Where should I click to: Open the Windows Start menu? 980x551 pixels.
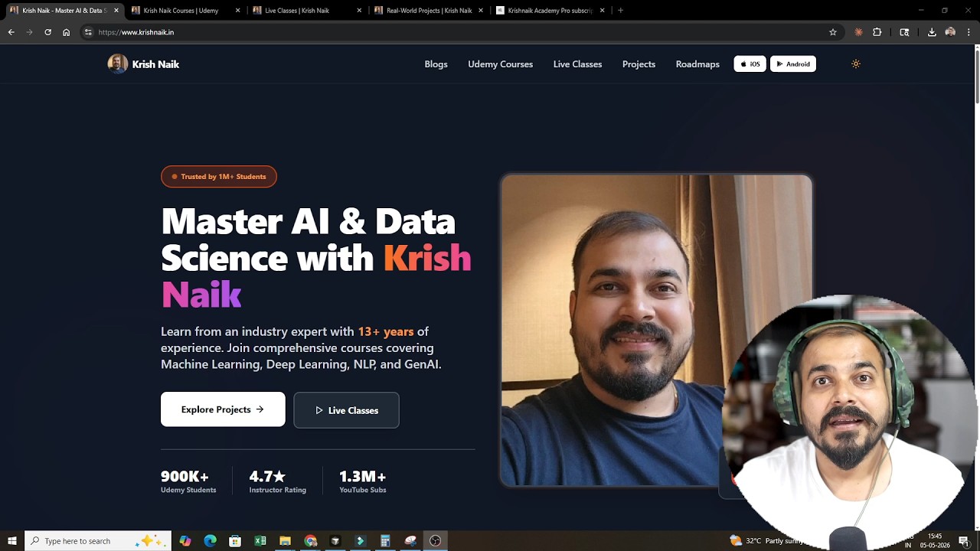[x=12, y=541]
